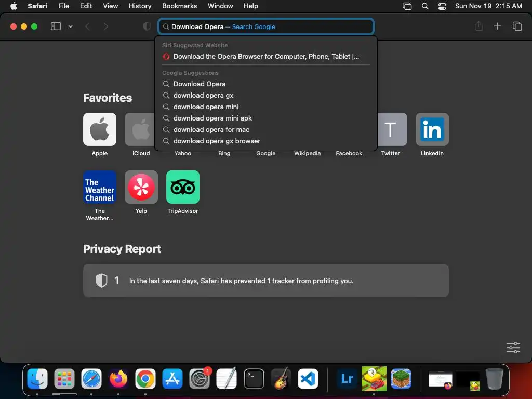Open GarageBand from the Dock

[x=281, y=379]
